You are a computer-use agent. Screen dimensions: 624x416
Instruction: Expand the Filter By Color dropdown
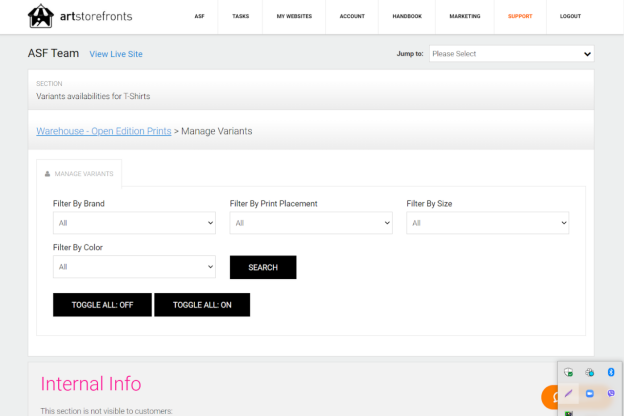pyautogui.click(x=134, y=267)
